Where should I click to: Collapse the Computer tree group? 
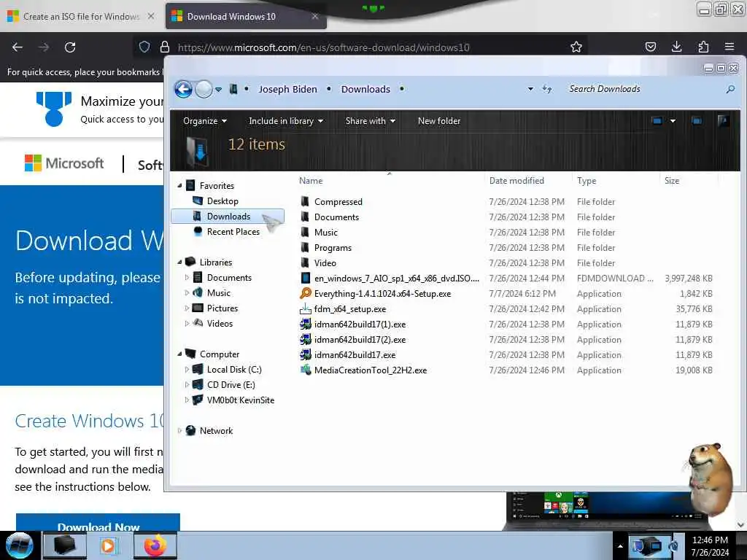179,354
